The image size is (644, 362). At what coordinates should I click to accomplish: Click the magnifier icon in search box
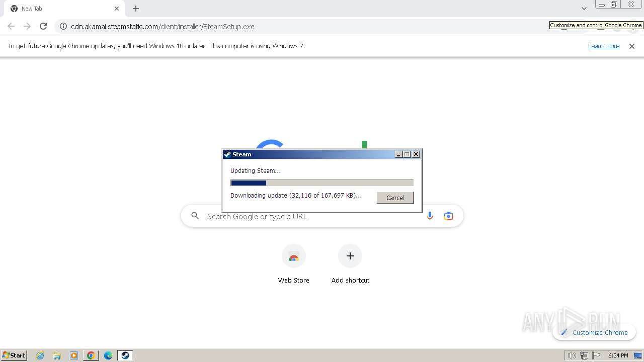pos(195,216)
